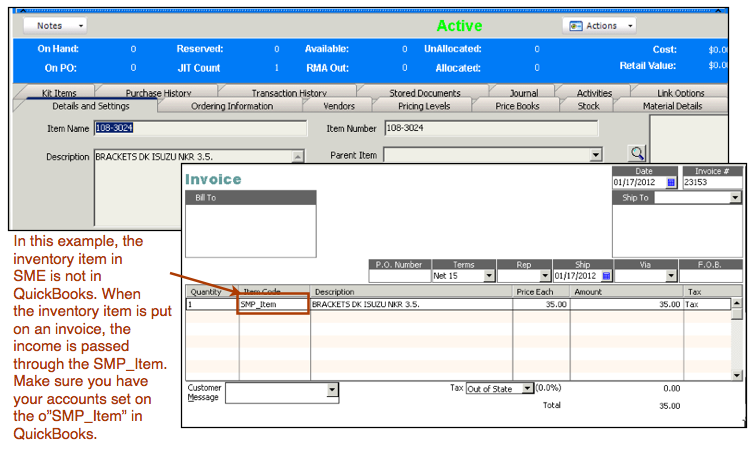The image size is (748, 451).
Task: Click the SMP_Item item code cell
Action: 274,304
